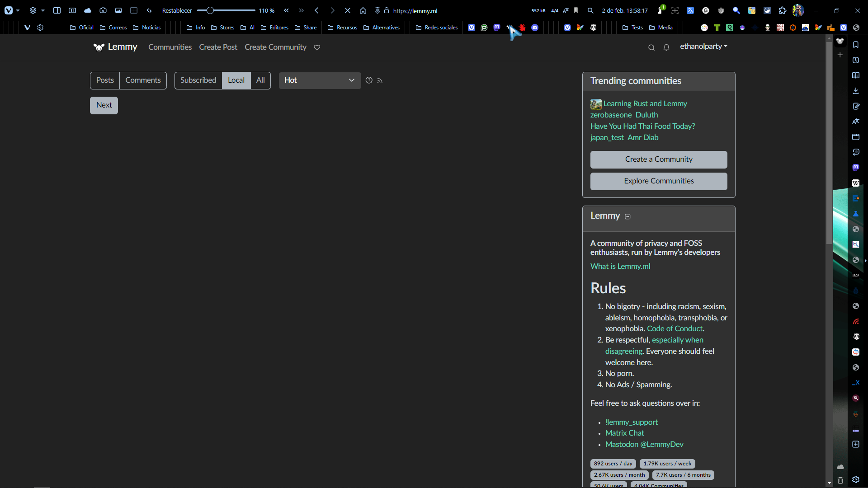Open page actions code brackets icon
The width and height of the screenshot is (868, 488).
pos(149,10)
